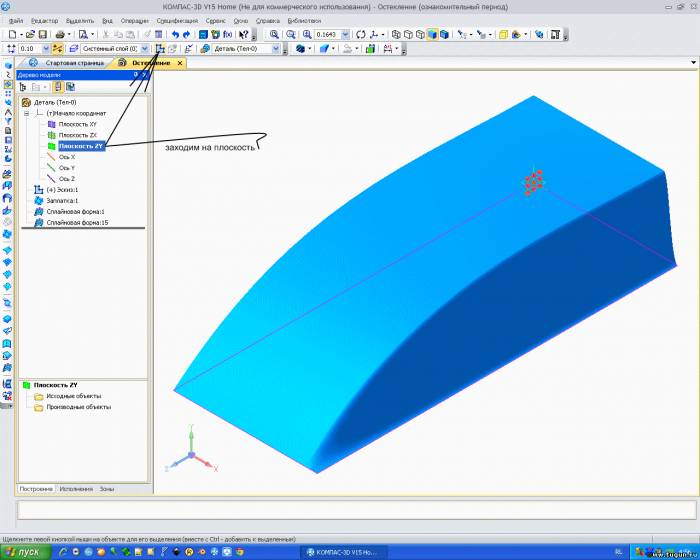Close the Остекление document tab
The height and width of the screenshot is (560, 700).
[x=180, y=63]
